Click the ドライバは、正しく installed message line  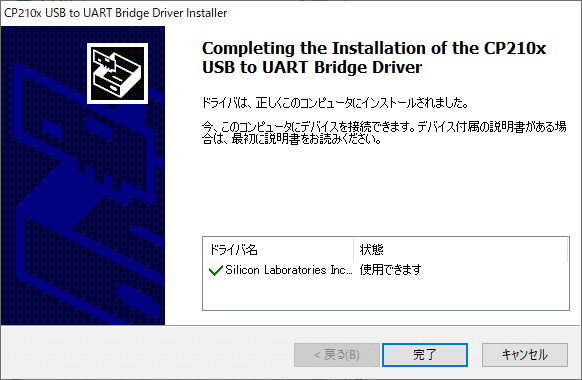pyautogui.click(x=334, y=102)
